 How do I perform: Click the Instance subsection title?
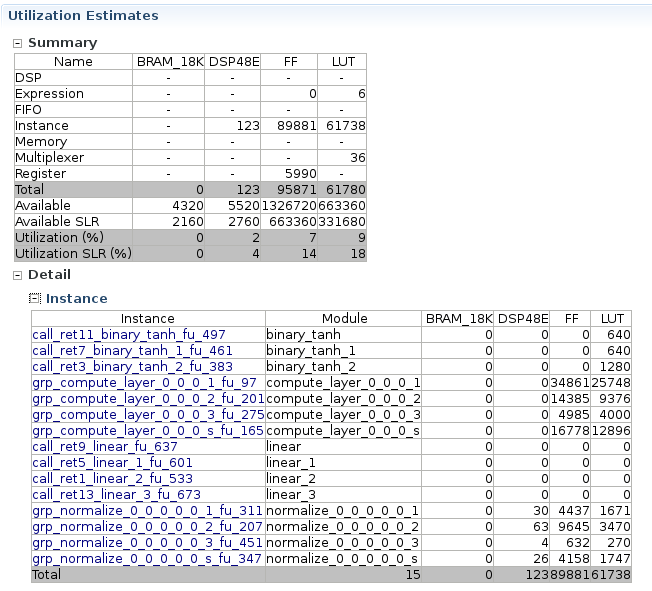pos(77,299)
